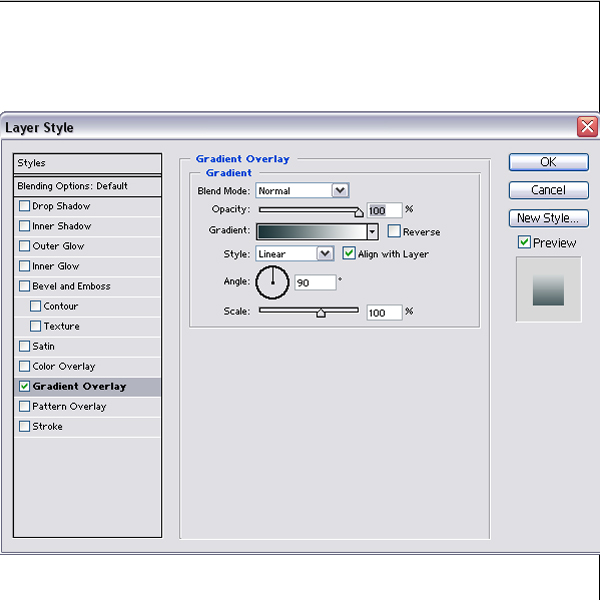Viewport: 600px width, 600px height.
Task: Enable the Satin checkbox
Action: click(24, 346)
